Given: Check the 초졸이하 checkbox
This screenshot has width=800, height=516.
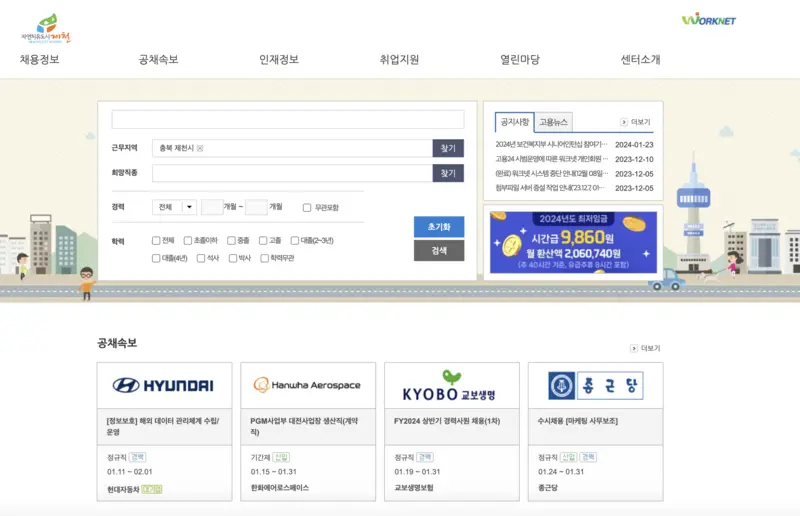Looking at the screenshot, I should click(188, 240).
